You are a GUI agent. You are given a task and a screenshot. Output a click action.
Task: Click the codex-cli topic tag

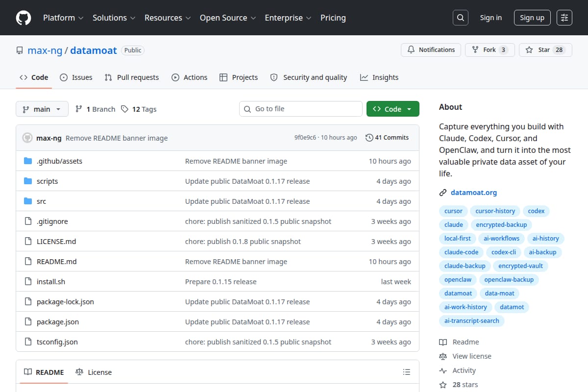coord(504,252)
